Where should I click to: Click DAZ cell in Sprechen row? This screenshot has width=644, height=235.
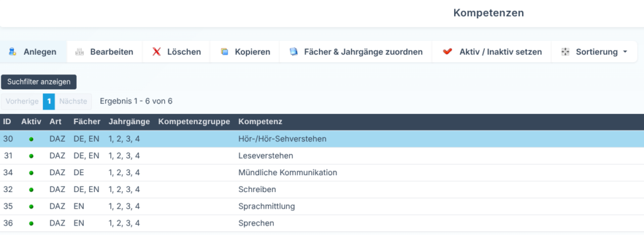click(57, 223)
